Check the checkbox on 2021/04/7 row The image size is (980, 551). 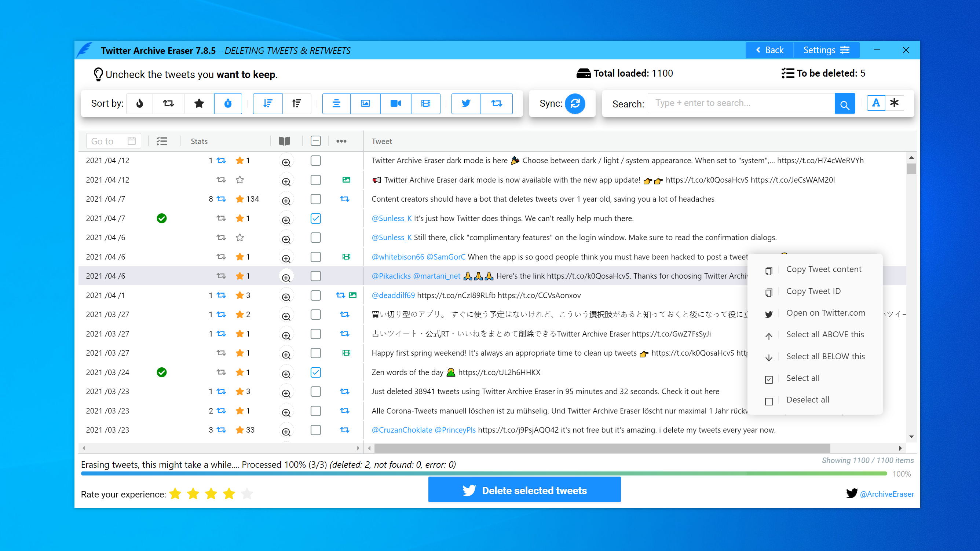[315, 198]
